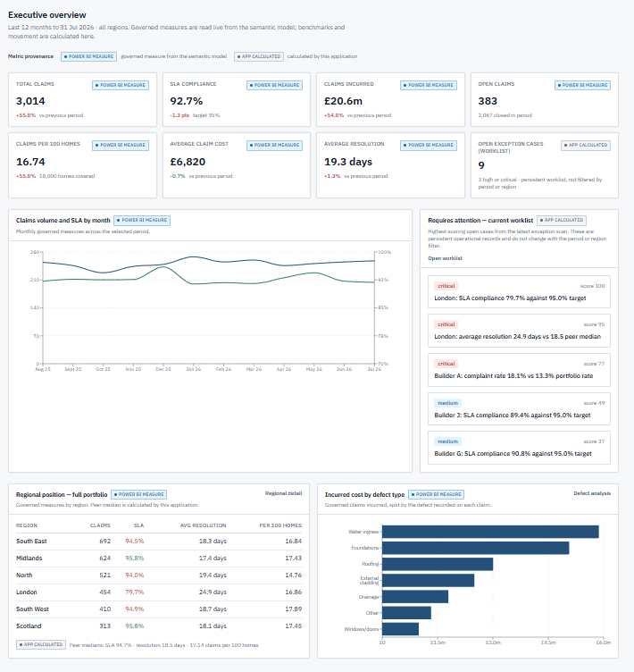Click Power BI Measure badge on Claims Incurred card
This screenshot has height=672, width=634.
click(429, 85)
